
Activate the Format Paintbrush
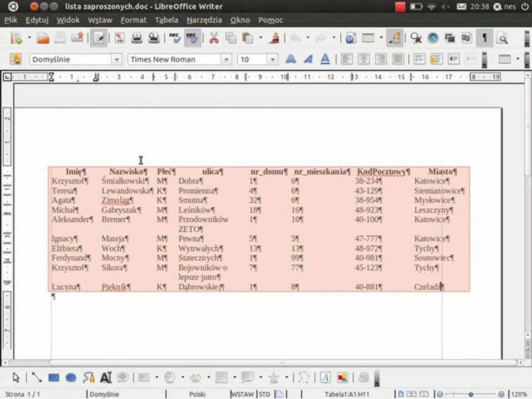[274, 38]
